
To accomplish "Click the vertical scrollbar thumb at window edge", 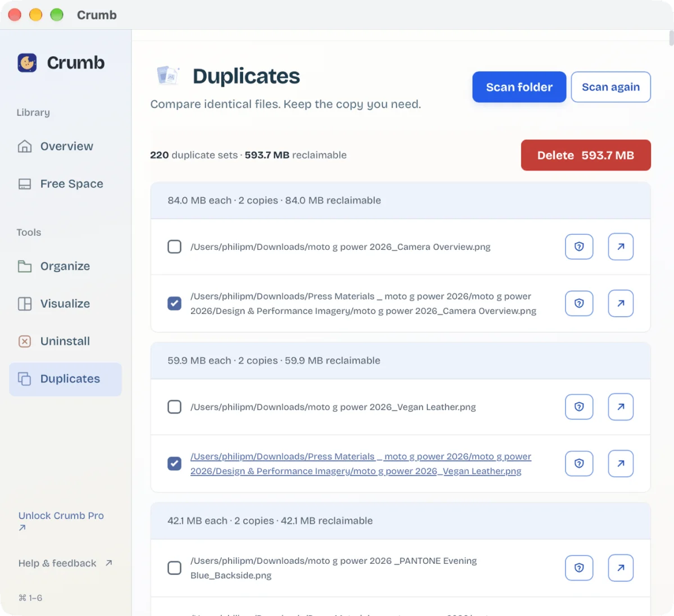I will [671, 38].
